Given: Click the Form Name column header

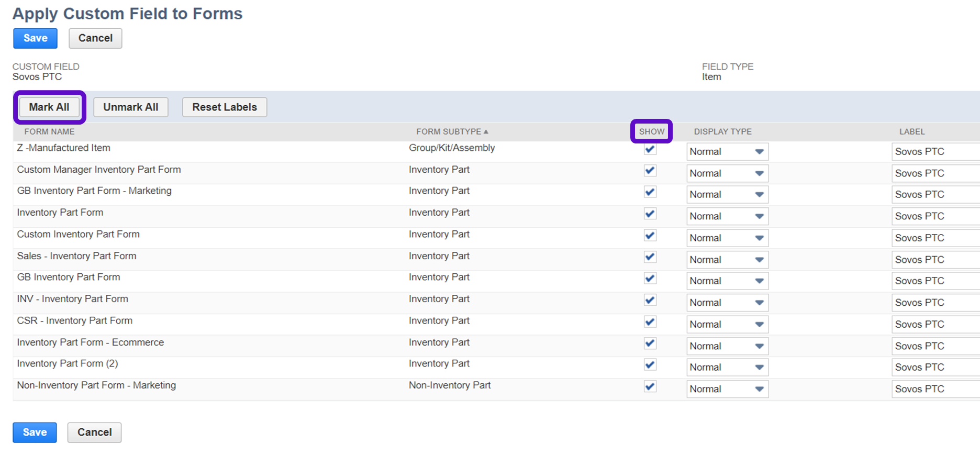Looking at the screenshot, I should [49, 132].
